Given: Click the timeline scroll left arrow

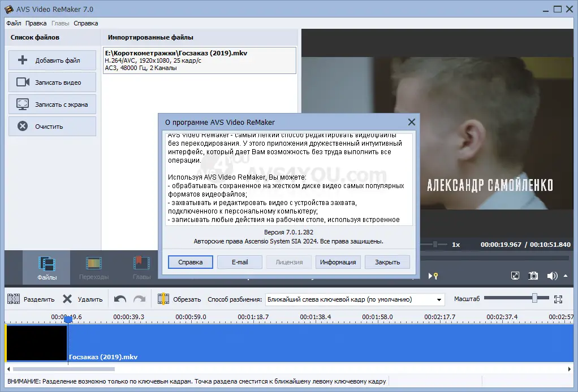Looking at the screenshot, I should (x=8, y=369).
